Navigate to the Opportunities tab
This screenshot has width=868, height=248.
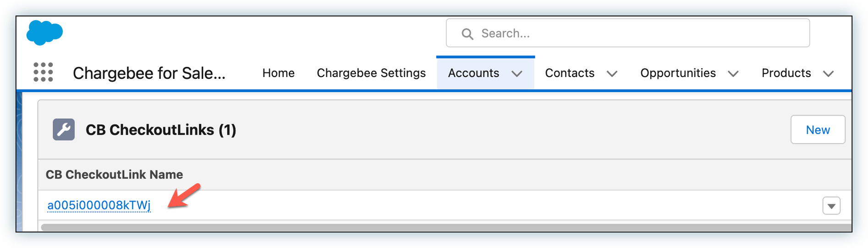(x=678, y=73)
